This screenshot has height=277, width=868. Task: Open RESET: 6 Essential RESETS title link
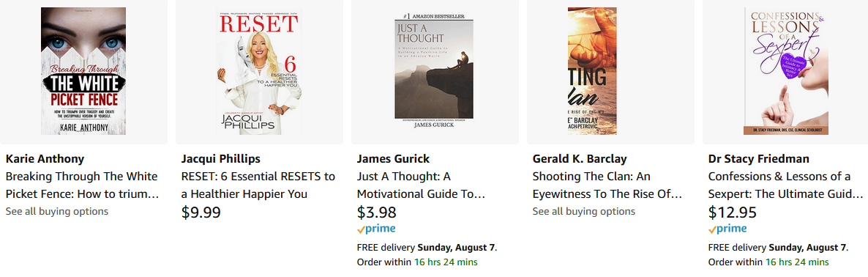(258, 185)
